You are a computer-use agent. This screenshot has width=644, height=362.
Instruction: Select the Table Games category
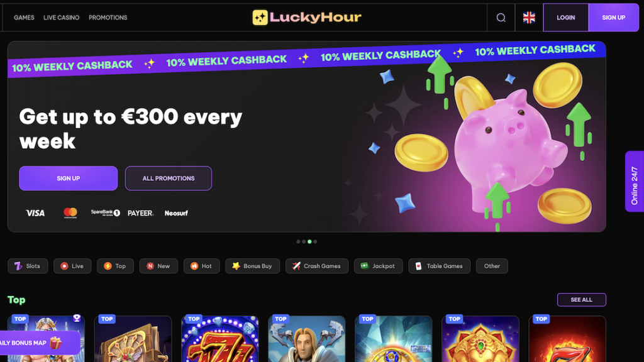pyautogui.click(x=439, y=266)
